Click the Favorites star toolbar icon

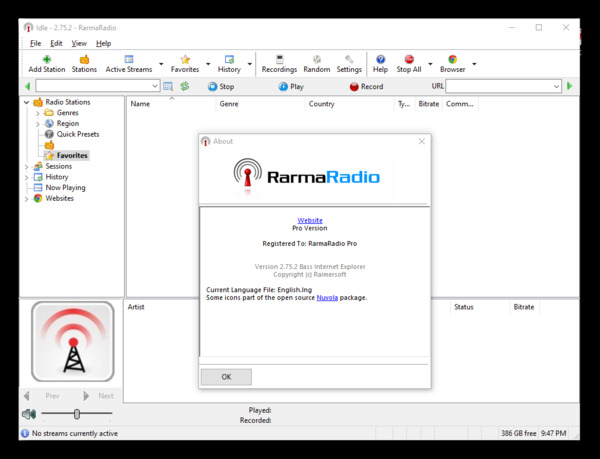(x=185, y=59)
